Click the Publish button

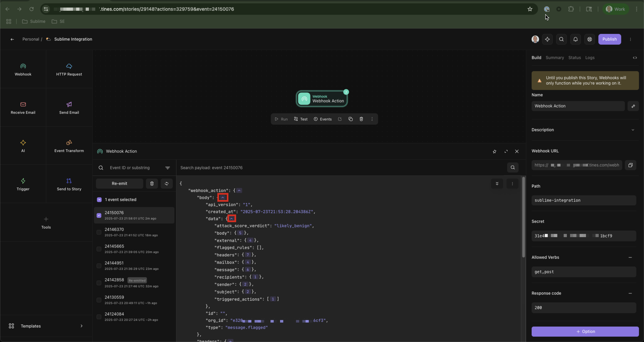[x=609, y=39]
